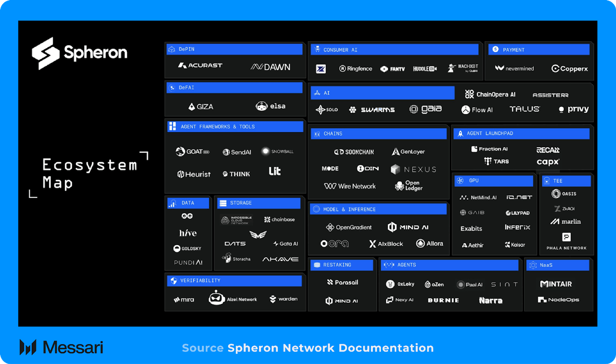Click the SOONCHAIN logo
This screenshot has height=364, width=616.
(354, 152)
